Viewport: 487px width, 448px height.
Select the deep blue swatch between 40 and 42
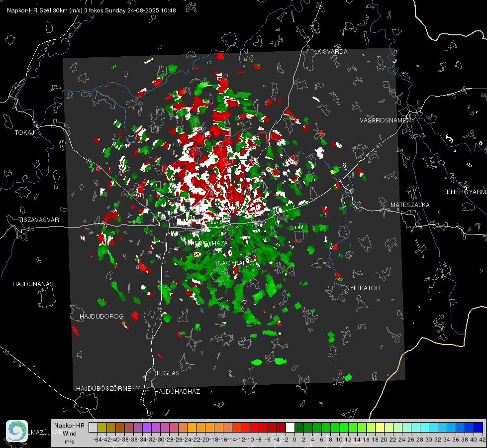click(478, 427)
